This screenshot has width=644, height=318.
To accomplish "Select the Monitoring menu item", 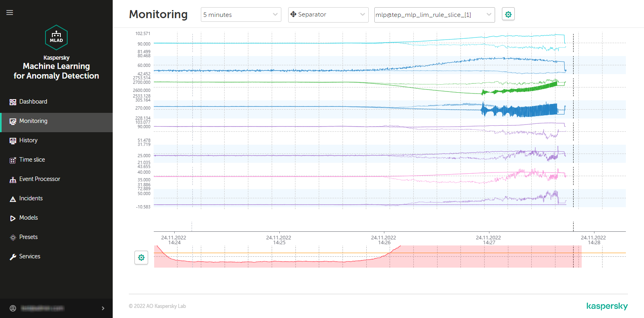I will tap(33, 121).
